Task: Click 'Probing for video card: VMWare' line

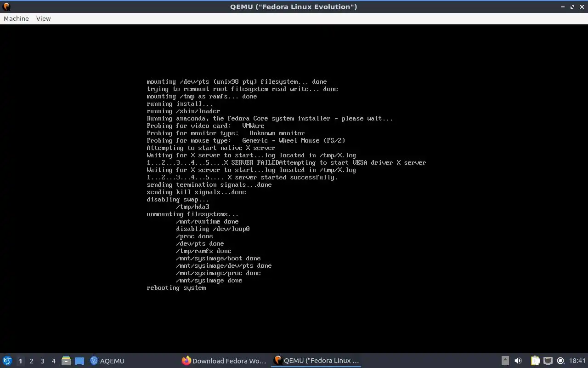Action: click(x=205, y=126)
